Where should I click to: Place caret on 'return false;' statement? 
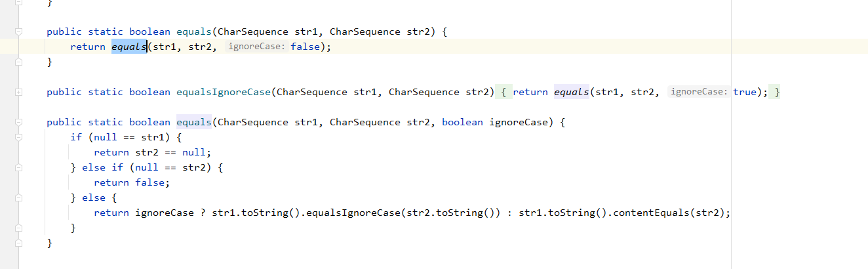(132, 183)
